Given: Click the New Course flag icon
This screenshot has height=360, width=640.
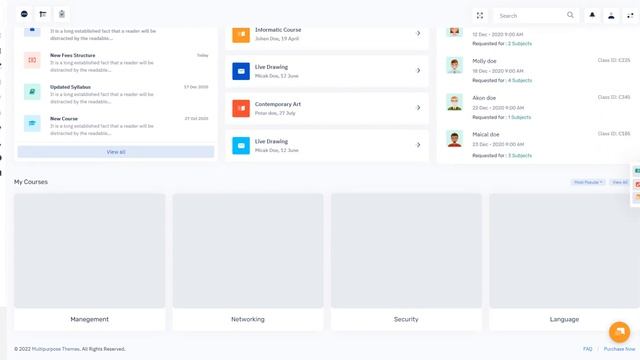Looking at the screenshot, I should click(x=32, y=123).
